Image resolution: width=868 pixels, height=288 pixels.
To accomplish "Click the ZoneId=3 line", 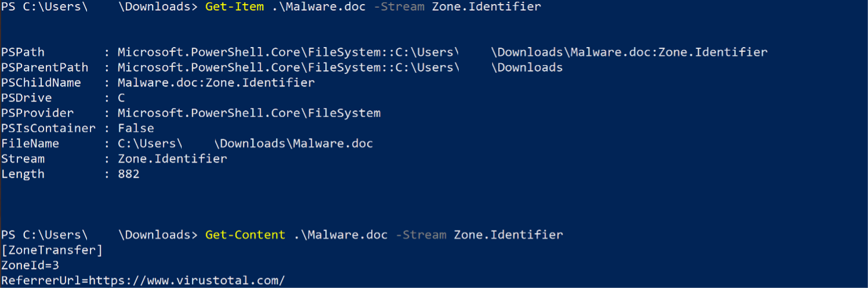I will point(30,265).
